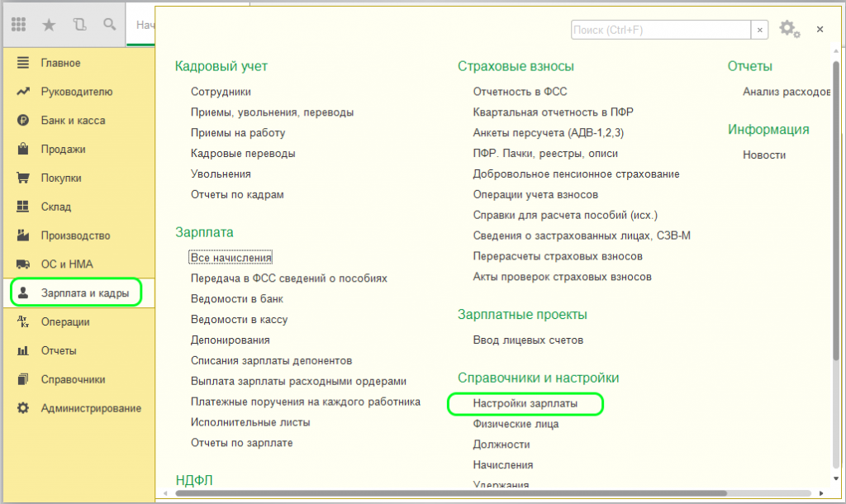This screenshot has width=846, height=504.
Task: Open Ведомости в кассу
Action: click(x=239, y=320)
